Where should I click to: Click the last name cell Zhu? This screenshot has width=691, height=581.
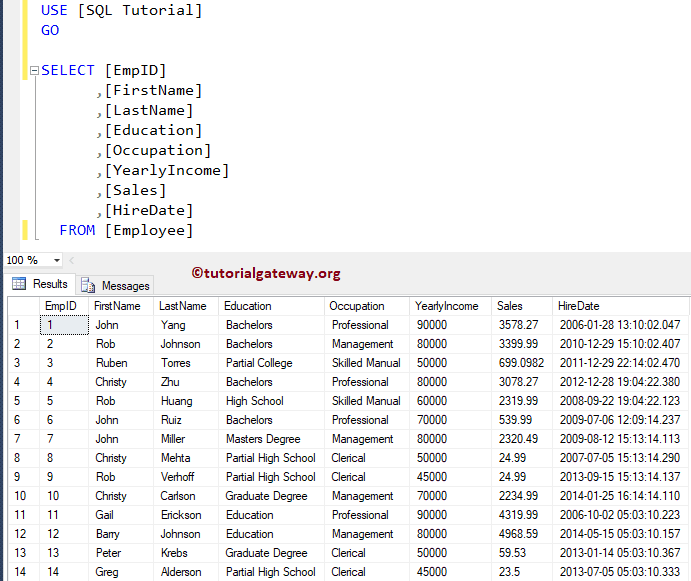186,382
